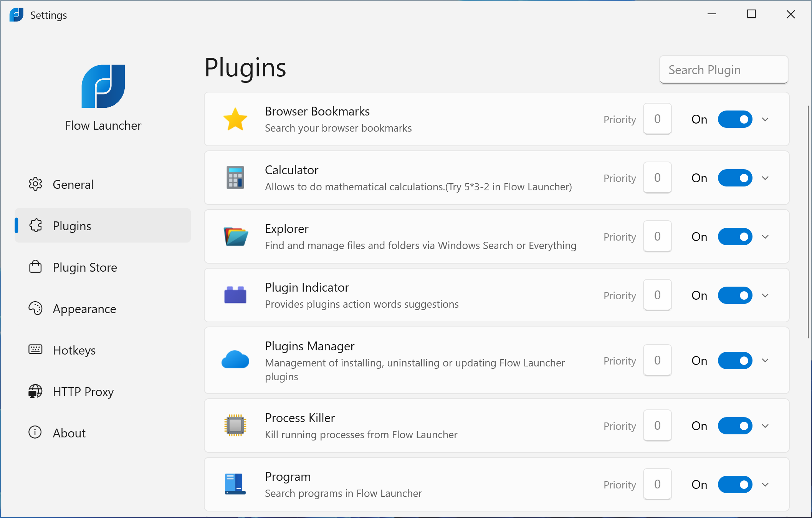Viewport: 812px width, 518px height.
Task: Click the Appearance palette icon
Action: point(35,308)
